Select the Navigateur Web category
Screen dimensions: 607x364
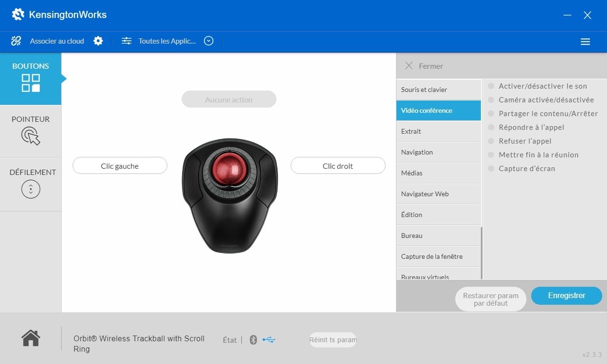coord(439,194)
